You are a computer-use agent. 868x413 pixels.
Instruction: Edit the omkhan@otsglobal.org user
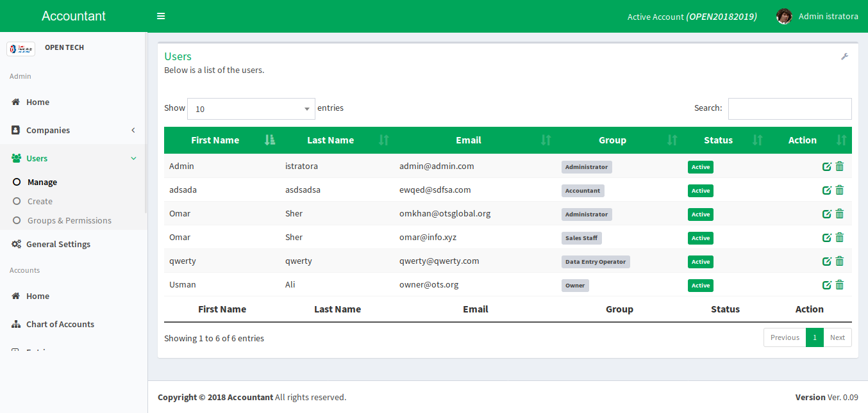point(827,214)
